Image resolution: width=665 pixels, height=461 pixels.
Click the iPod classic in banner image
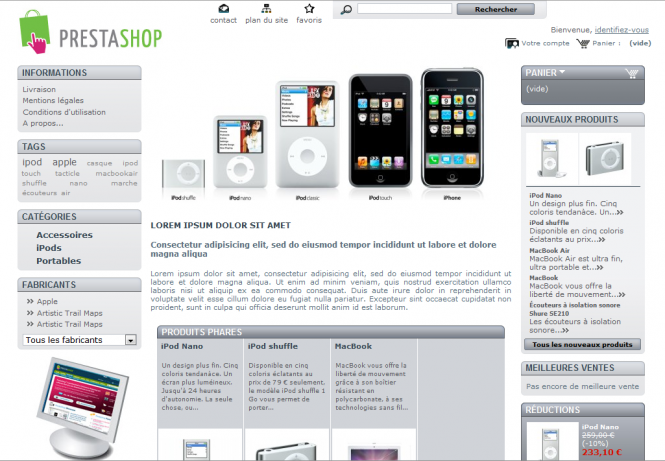tap(307, 134)
